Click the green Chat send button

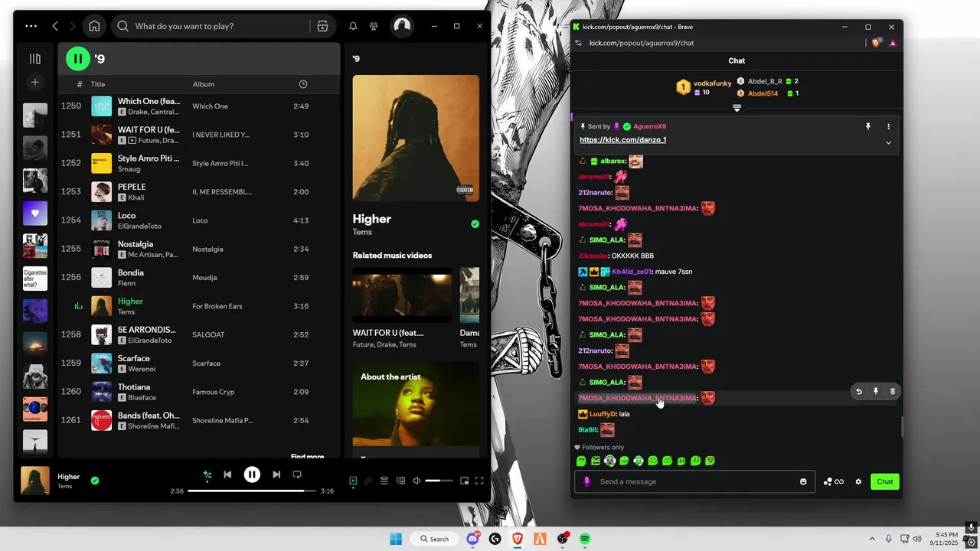click(x=885, y=481)
